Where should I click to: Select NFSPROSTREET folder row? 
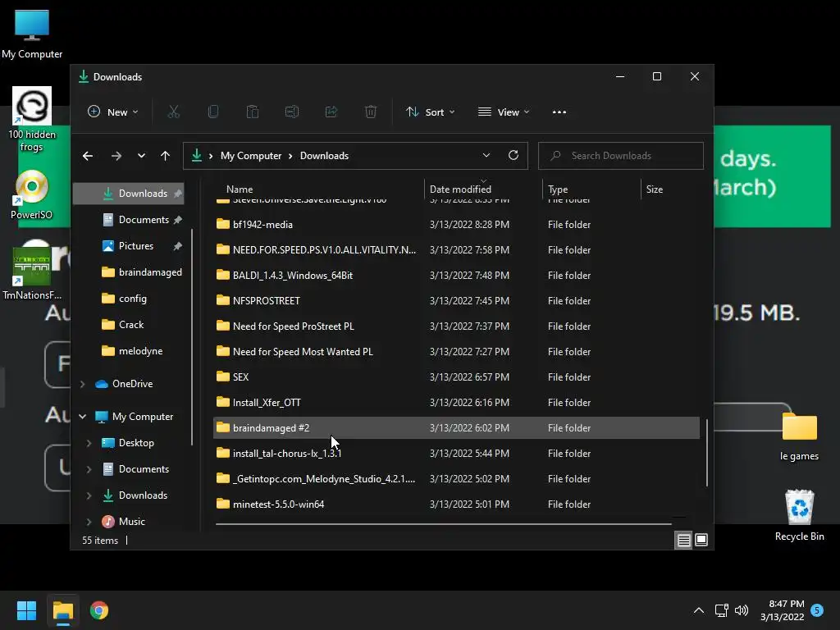point(456,300)
